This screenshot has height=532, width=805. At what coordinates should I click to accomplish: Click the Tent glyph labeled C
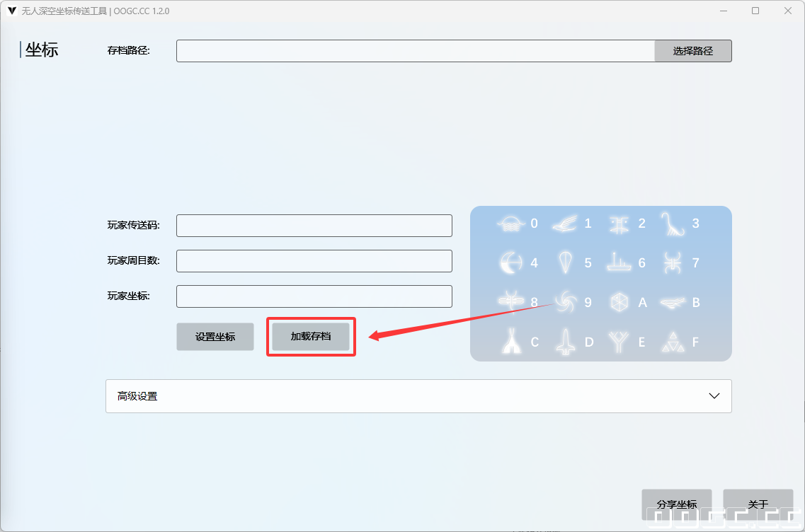(510, 342)
